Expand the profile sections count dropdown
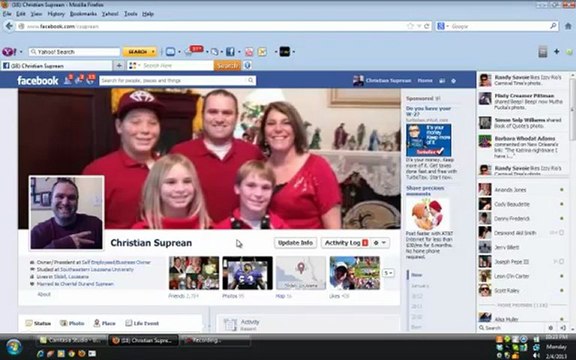Viewport: 576px width, 360px height. (x=388, y=273)
